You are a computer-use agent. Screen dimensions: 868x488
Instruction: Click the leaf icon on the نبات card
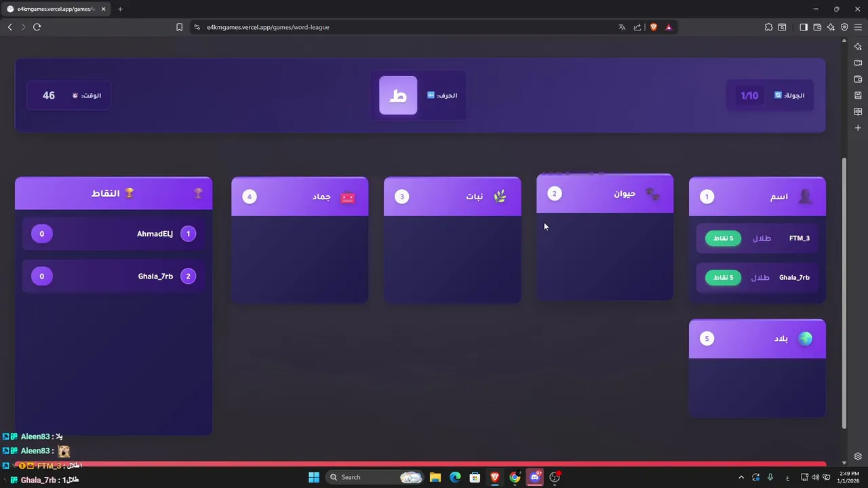point(500,197)
